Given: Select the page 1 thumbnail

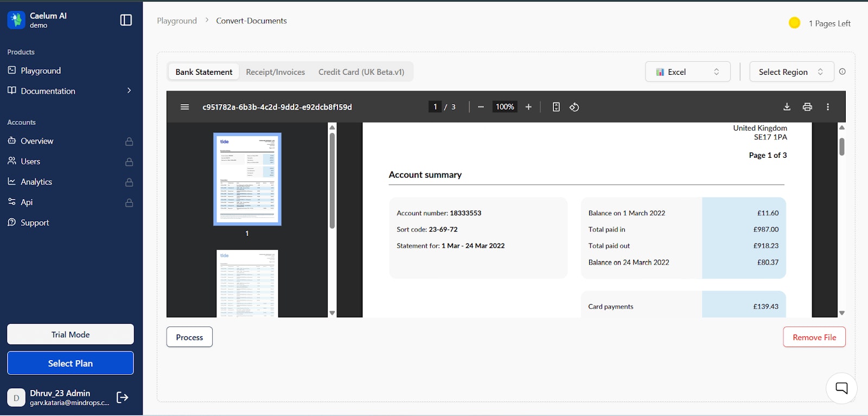Looking at the screenshot, I should pyautogui.click(x=247, y=179).
